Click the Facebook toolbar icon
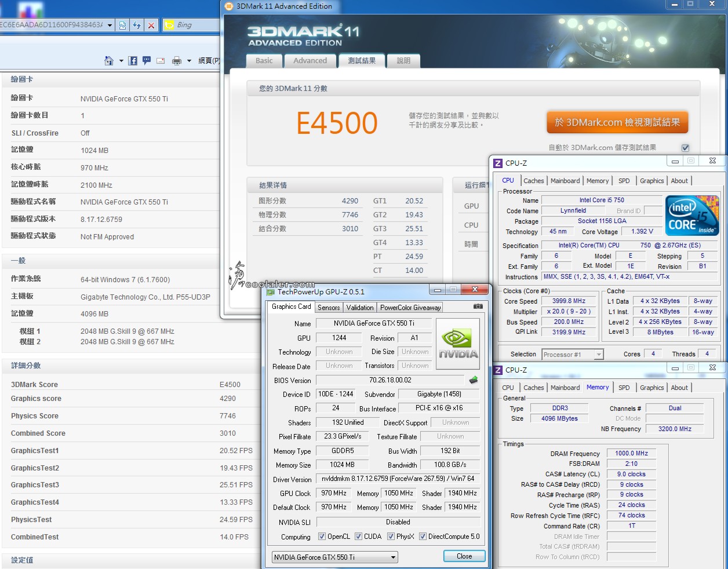This screenshot has height=569, width=728. click(133, 60)
